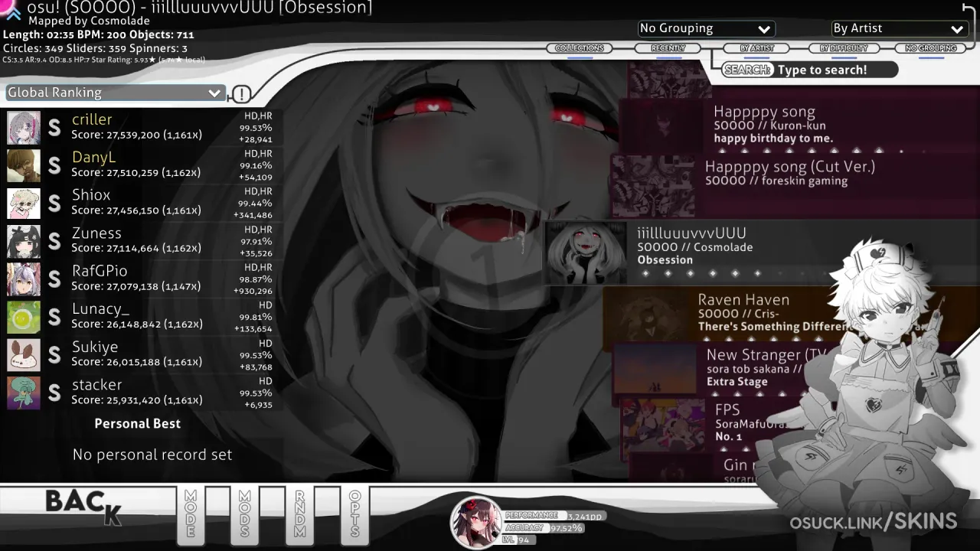Open the player avatar in the bottom bar
This screenshot has width=980, height=551.
[x=475, y=523]
